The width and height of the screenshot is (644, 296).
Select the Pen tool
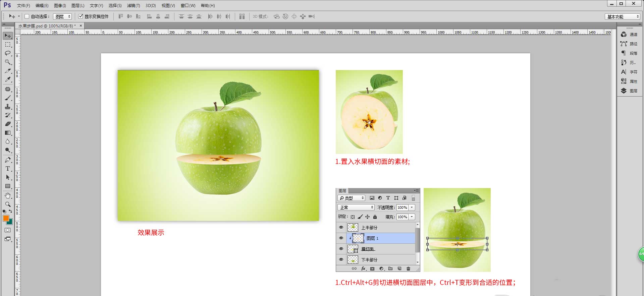coord(8,160)
